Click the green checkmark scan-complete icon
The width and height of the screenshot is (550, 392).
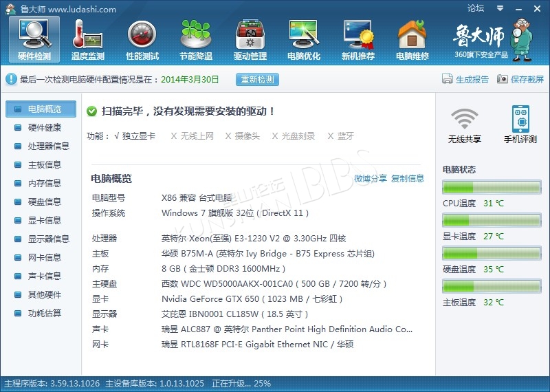pos(92,111)
